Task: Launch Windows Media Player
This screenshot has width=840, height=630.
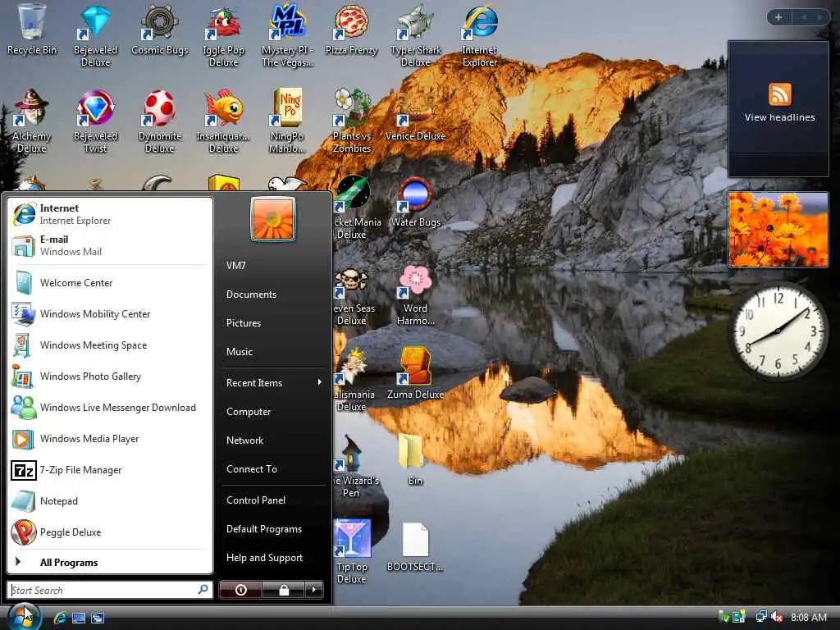Action: (110, 439)
